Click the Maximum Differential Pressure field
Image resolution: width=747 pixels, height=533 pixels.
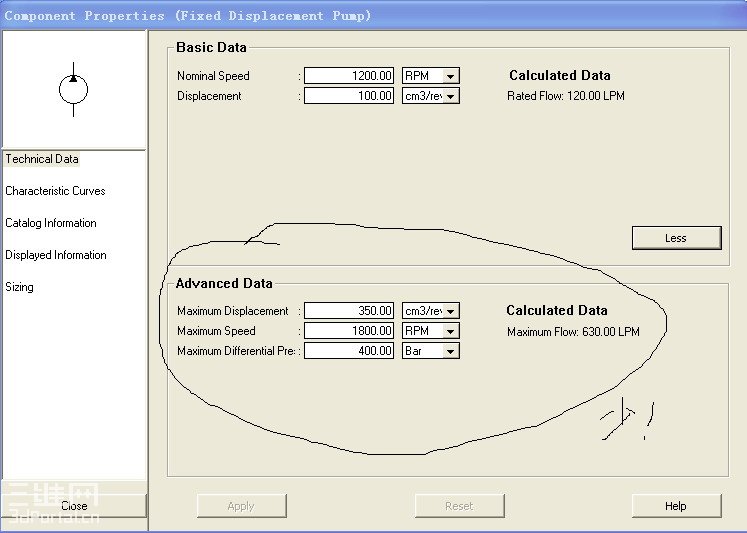349,351
